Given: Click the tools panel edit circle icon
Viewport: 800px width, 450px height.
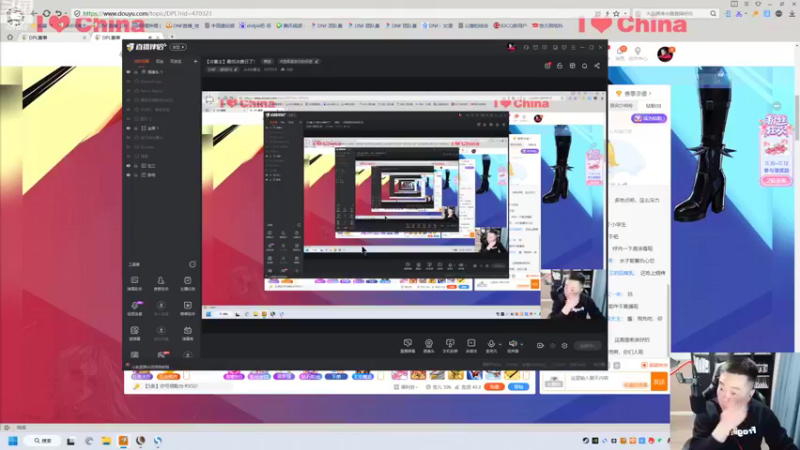Looking at the screenshot, I should (x=192, y=264).
